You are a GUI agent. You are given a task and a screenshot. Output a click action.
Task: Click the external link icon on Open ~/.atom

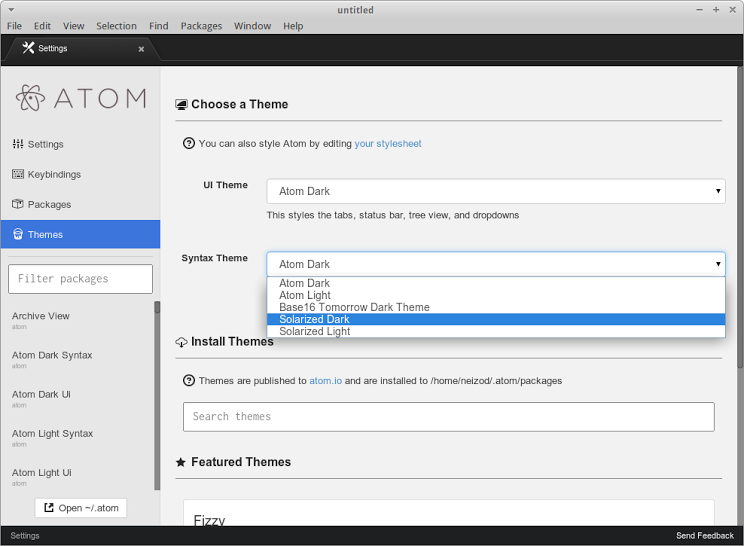(x=48, y=508)
